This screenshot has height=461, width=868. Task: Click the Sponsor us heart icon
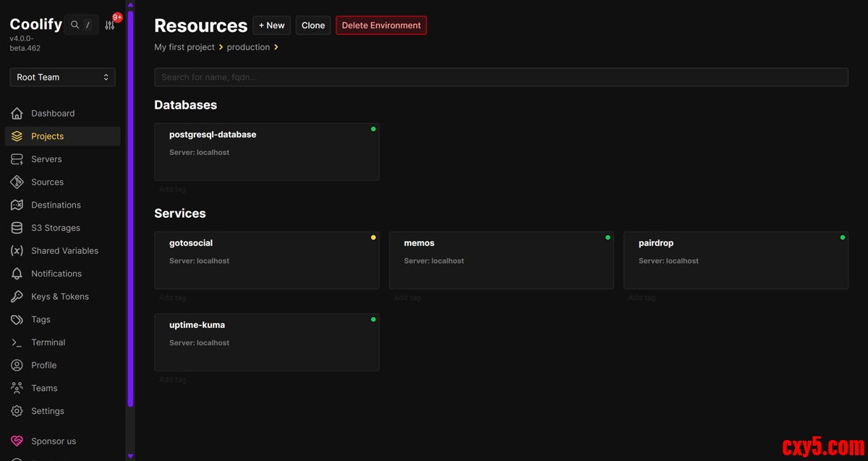pos(17,441)
